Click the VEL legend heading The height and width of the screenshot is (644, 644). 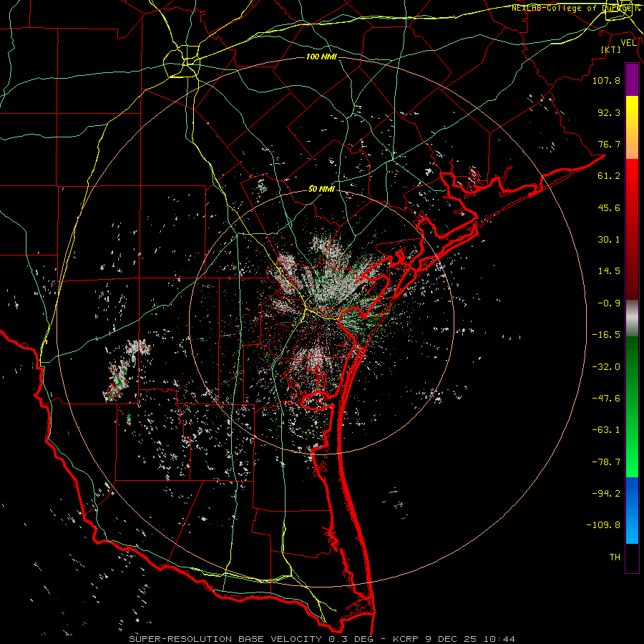(x=628, y=43)
